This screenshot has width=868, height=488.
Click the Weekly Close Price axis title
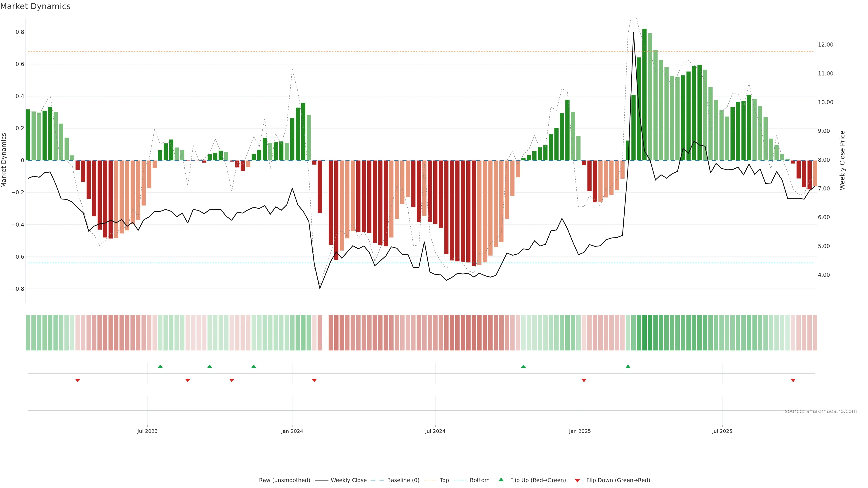(842, 160)
